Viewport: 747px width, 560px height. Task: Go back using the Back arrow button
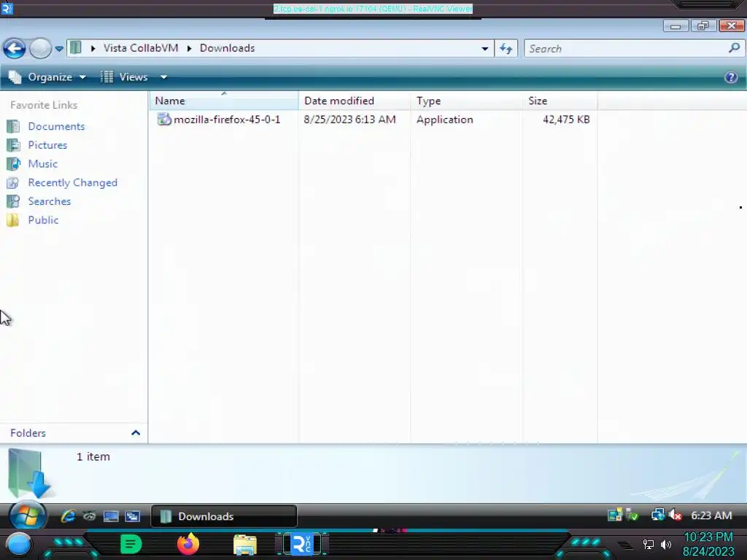click(x=15, y=48)
